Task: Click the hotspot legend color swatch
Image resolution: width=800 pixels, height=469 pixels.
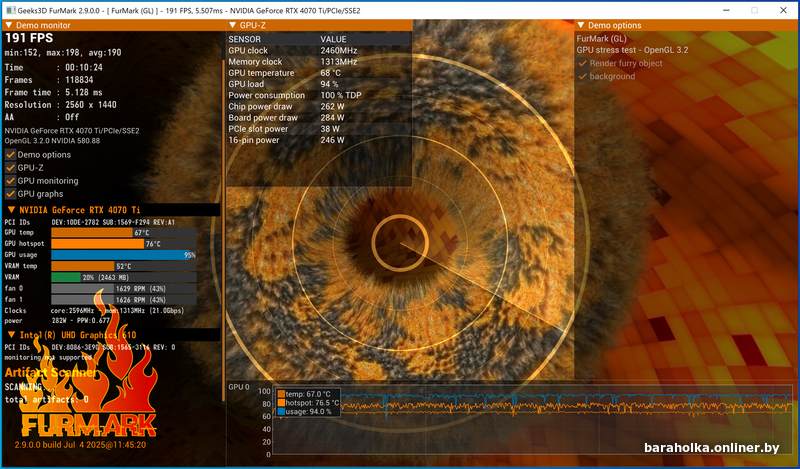Action: [281, 403]
